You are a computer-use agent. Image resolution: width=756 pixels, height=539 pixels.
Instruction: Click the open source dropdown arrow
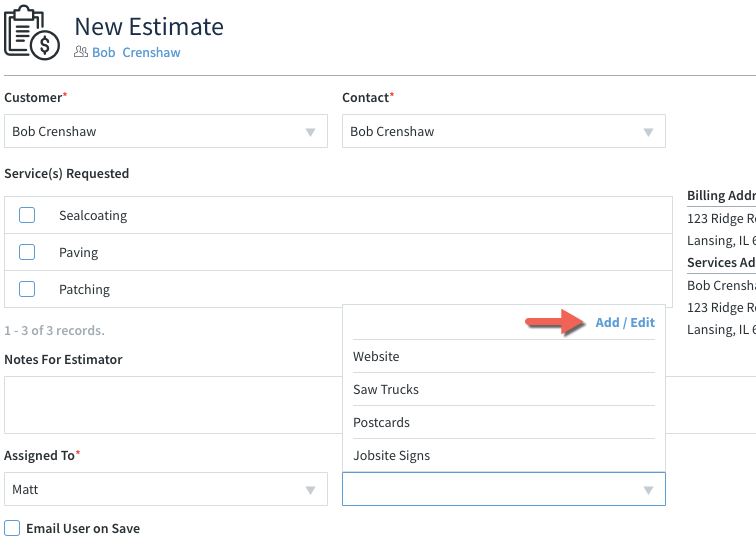click(x=648, y=490)
